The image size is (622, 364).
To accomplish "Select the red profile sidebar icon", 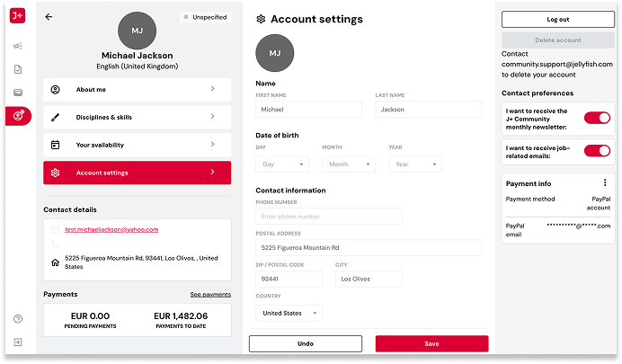I will [x=18, y=116].
